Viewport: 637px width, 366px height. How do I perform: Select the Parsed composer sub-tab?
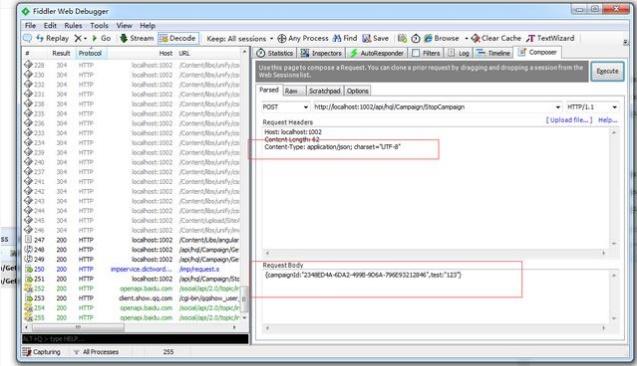click(269, 90)
